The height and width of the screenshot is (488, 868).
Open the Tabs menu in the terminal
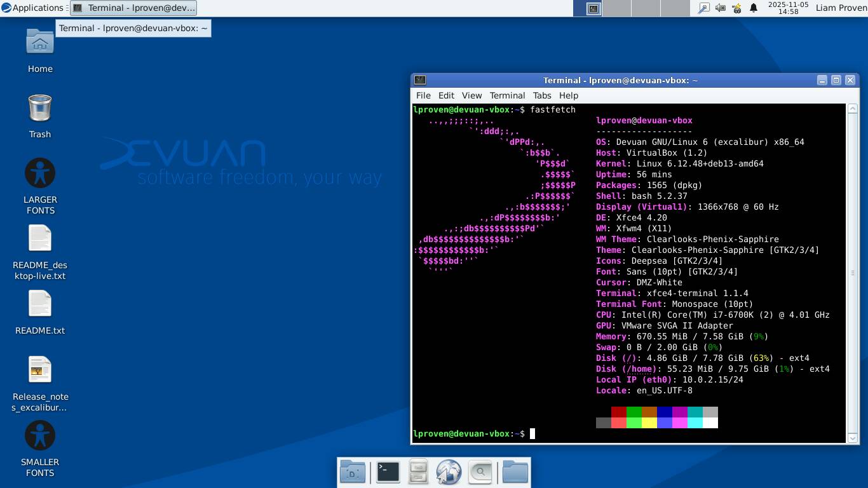(x=542, y=95)
